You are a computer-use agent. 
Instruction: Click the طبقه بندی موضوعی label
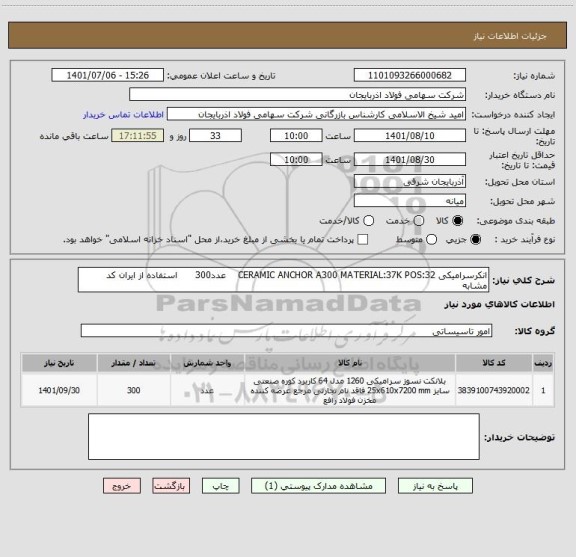[516, 221]
